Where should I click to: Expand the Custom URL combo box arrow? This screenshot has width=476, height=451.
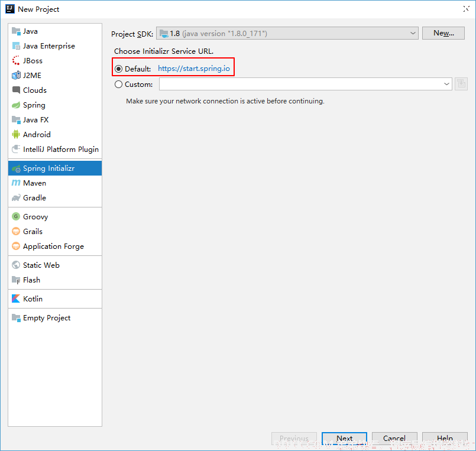click(x=446, y=85)
